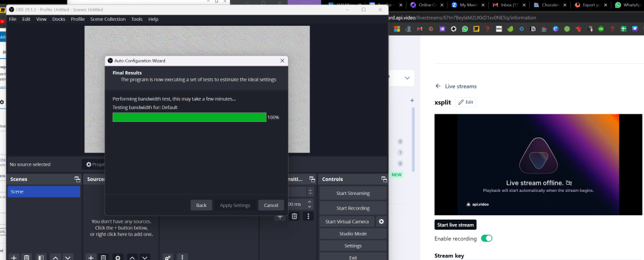This screenshot has width=644, height=260.
Task: Open Profile menu in OBS
Action: (x=78, y=19)
